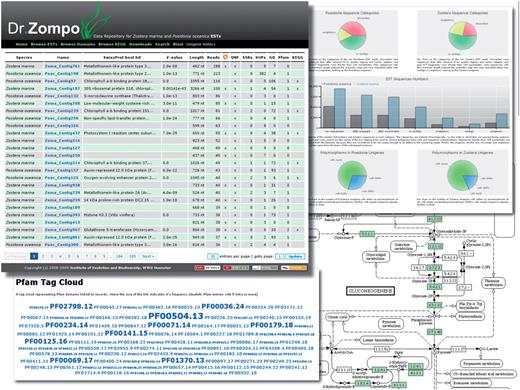Open the Search menu item
Image resolution: width=520 pixels, height=390 pixels.
162,44
